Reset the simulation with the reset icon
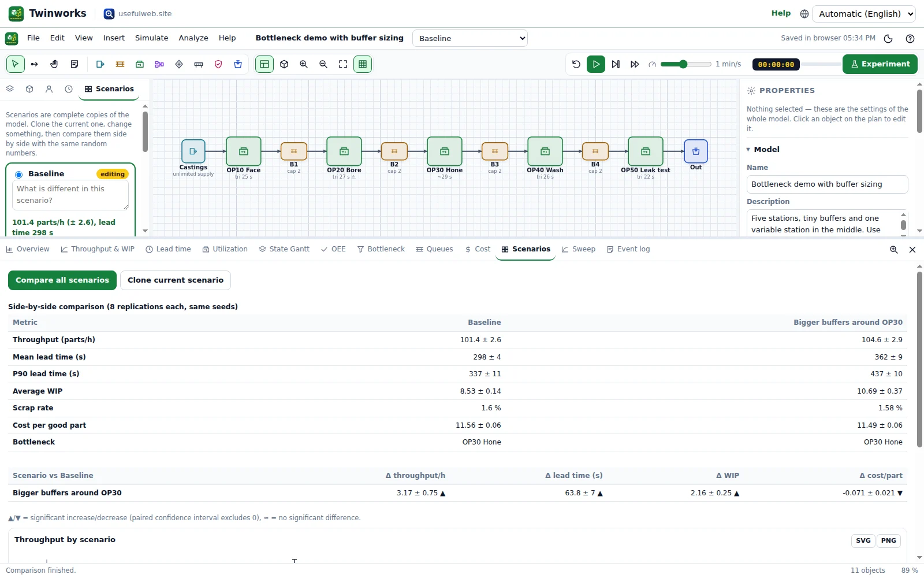Screen dimensions: 924x578 [576, 64]
